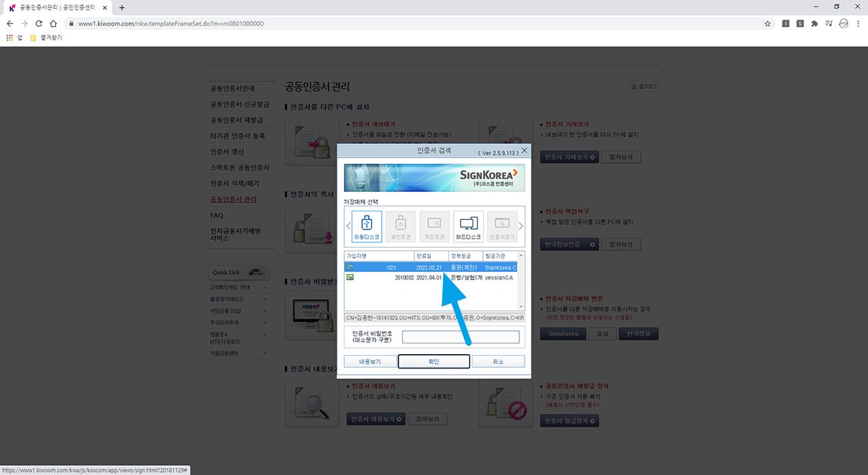Open the browser home page icon

point(53,24)
